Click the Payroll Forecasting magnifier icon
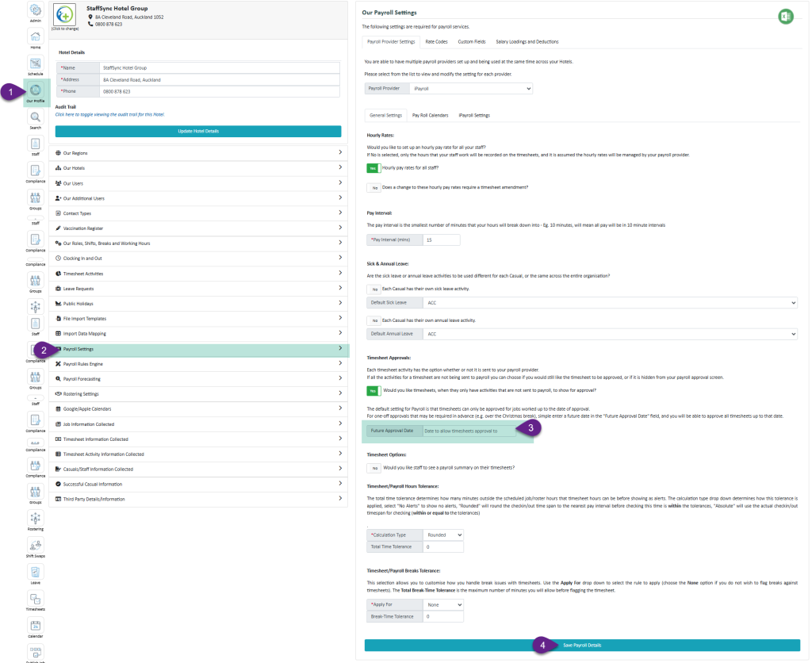812x663 pixels. 59,378
